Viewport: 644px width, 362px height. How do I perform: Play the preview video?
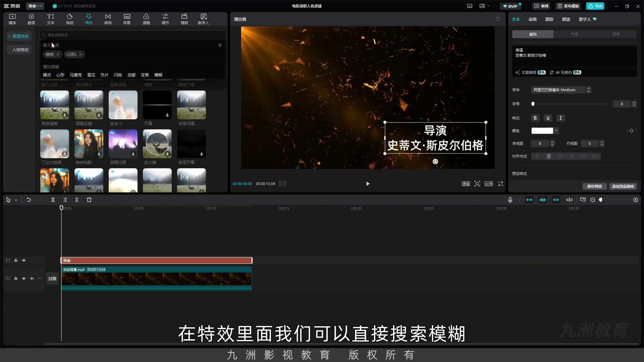point(368,184)
